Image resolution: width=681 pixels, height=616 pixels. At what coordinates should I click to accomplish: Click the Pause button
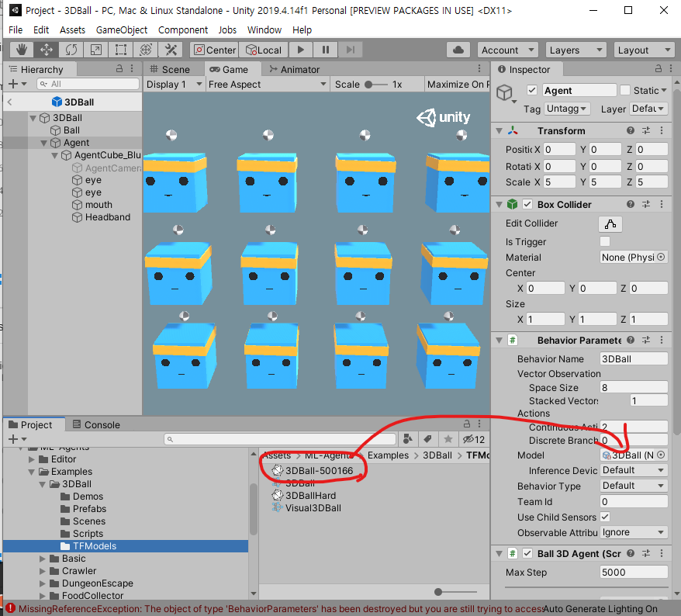tap(325, 50)
